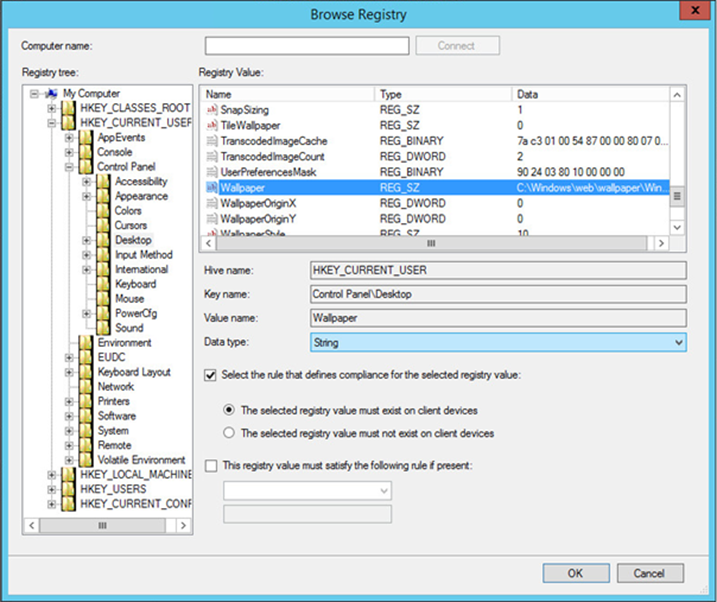This screenshot has height=602, width=717.
Task: Click the Desktop folder icon in tree
Action: 104,240
